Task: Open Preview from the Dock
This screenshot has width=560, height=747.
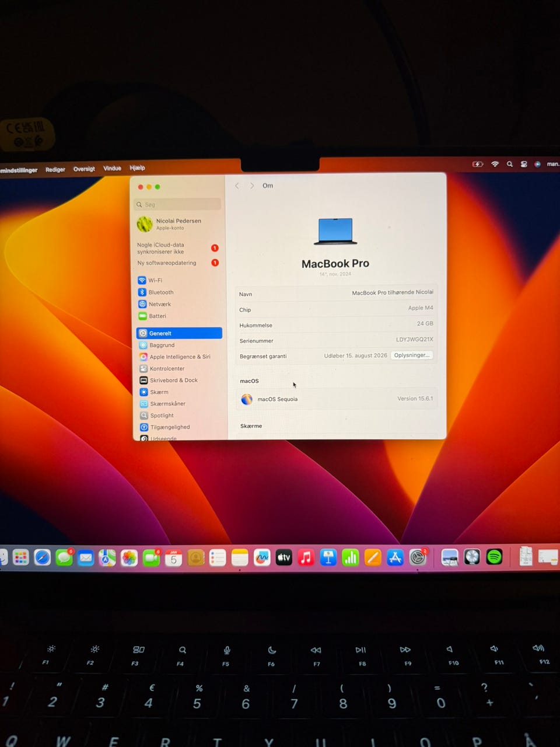Action: [450, 557]
